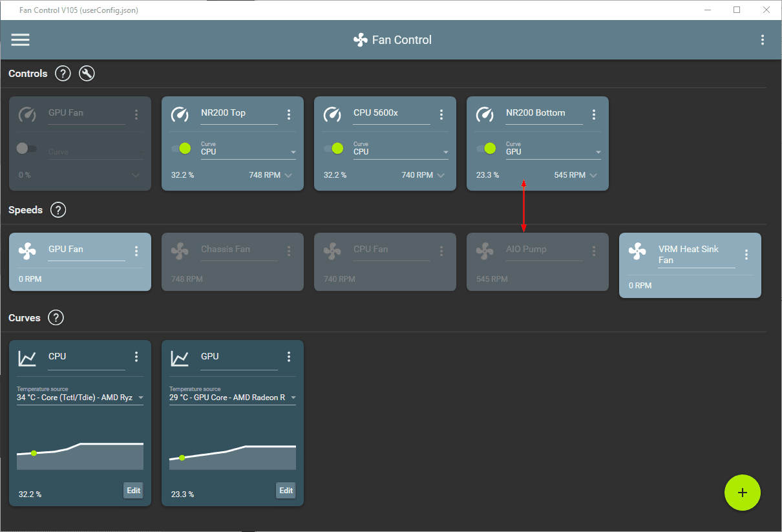Open the Curve dropdown on NR200 Top
782x532 pixels.
pos(248,149)
